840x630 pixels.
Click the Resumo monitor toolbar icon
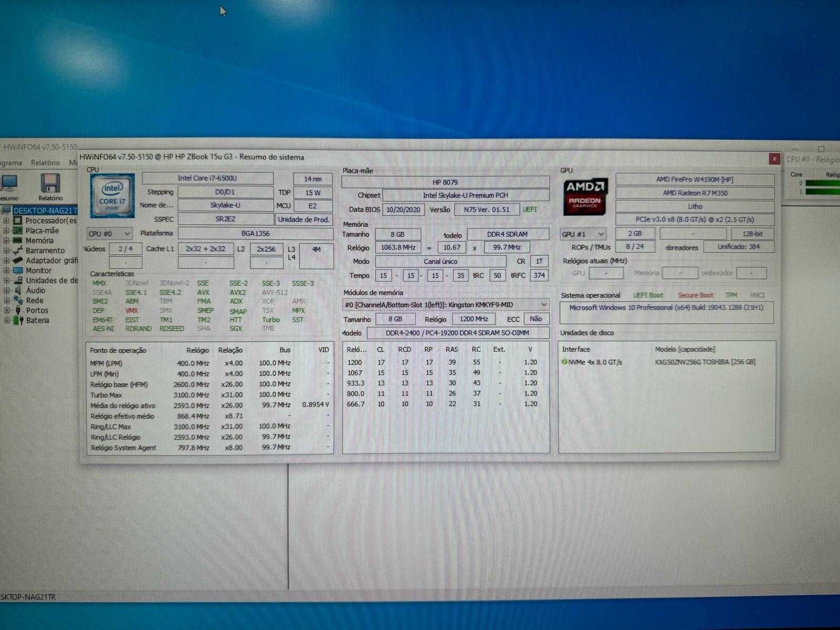(8, 183)
